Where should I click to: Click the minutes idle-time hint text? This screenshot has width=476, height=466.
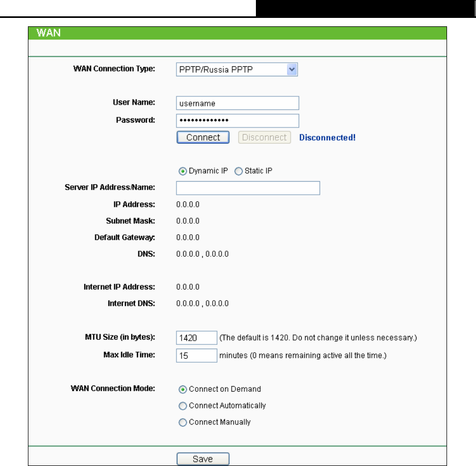(x=303, y=355)
